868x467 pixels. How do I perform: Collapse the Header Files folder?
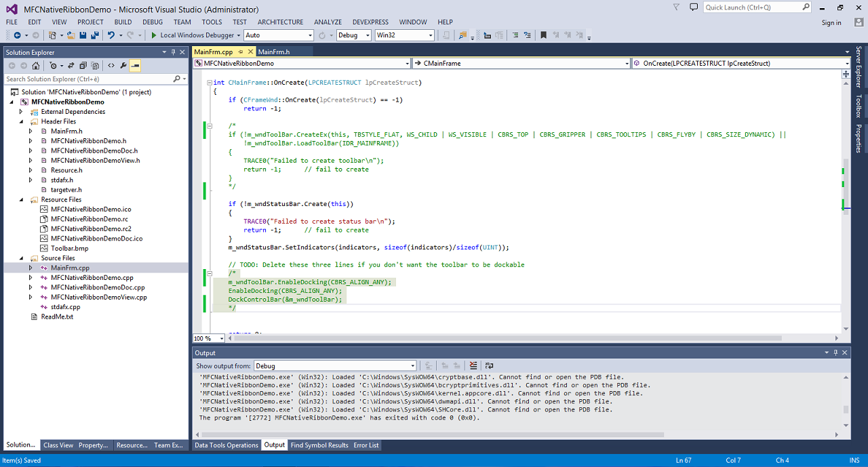[21, 122]
